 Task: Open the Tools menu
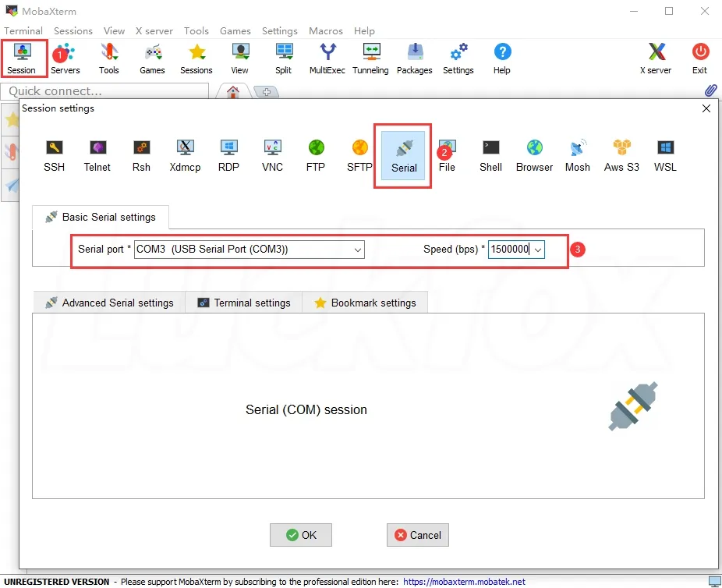[x=196, y=31]
